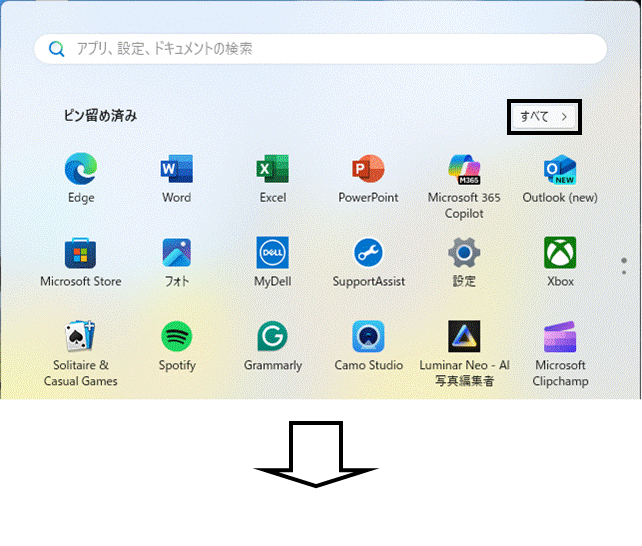
Task: Launch Spotify from pinned apps
Action: 177,346
